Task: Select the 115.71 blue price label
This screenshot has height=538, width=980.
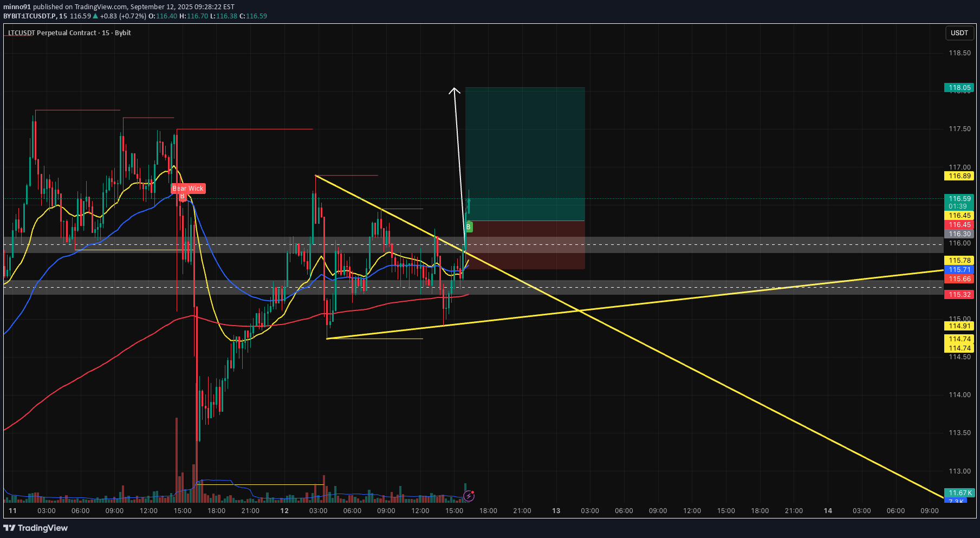Action: click(959, 270)
